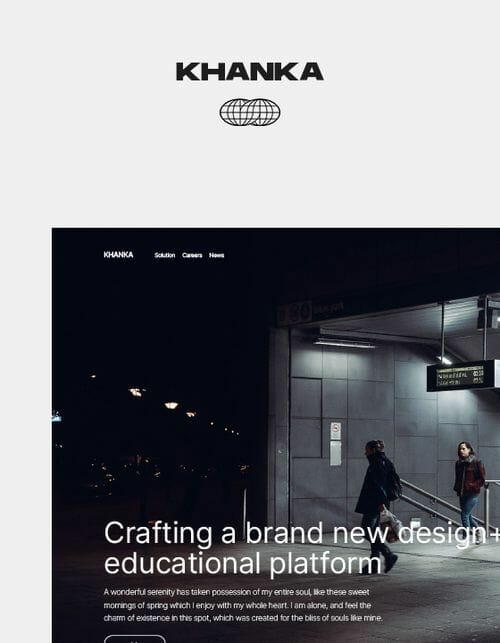Image resolution: width=500 pixels, height=643 pixels.
Task: Click the outlined button below the paragraph
Action: 135,639
